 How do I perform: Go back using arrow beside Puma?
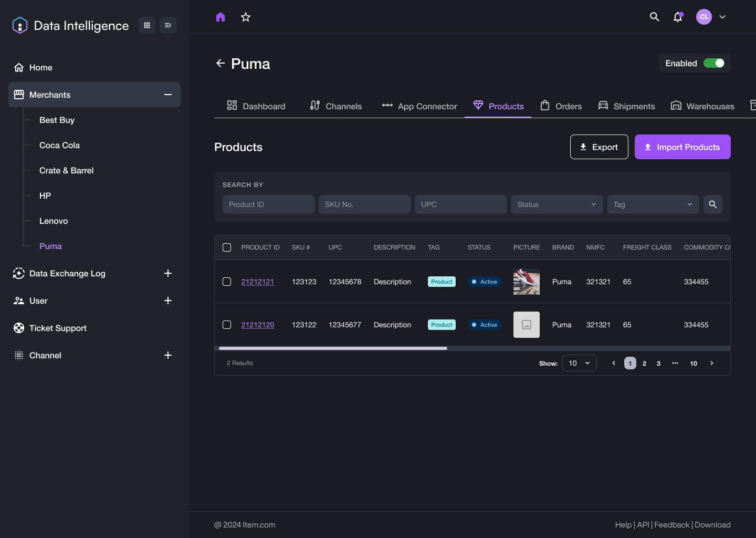pos(220,63)
